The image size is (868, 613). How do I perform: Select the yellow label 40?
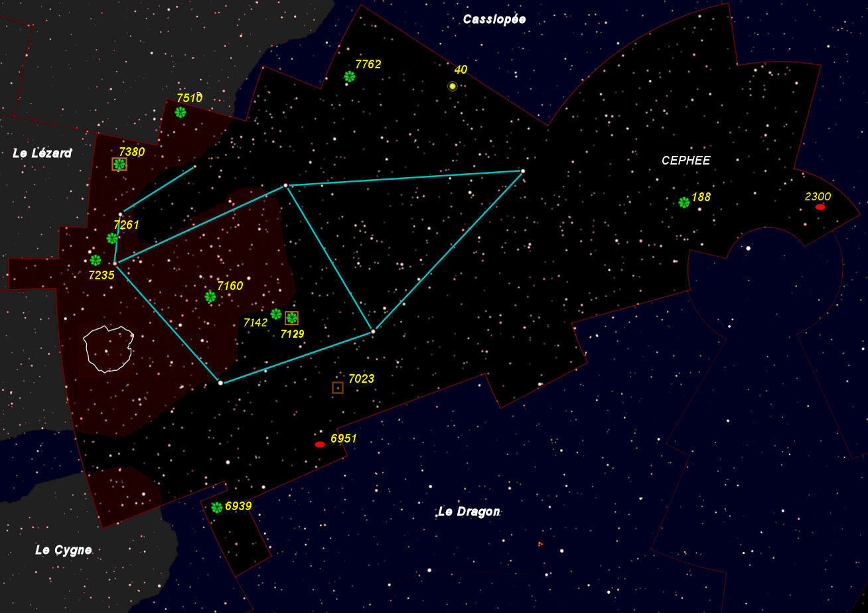(x=461, y=70)
